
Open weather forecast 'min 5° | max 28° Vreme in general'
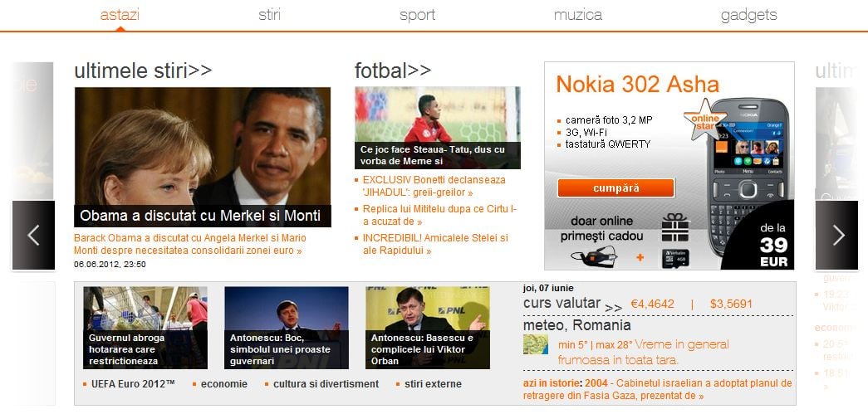click(x=643, y=352)
